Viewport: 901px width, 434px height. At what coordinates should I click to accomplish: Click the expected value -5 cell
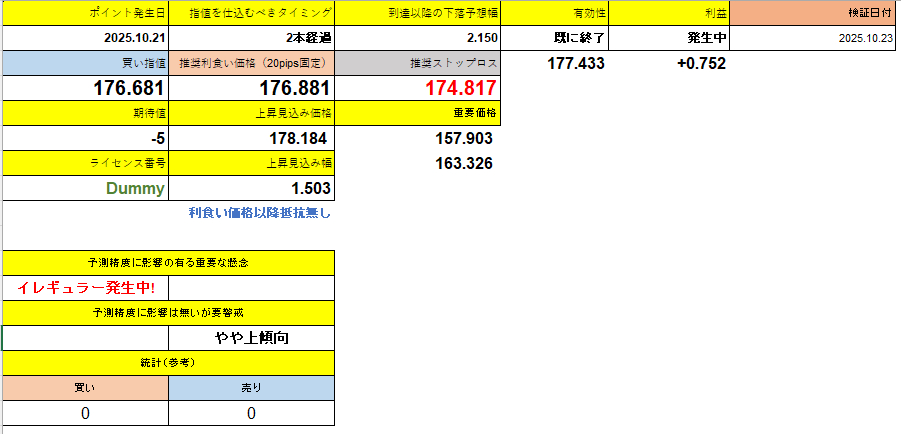coord(86,138)
